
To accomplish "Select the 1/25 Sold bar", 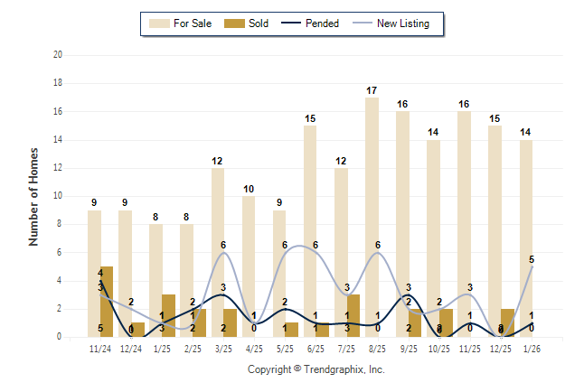I will point(168,316).
